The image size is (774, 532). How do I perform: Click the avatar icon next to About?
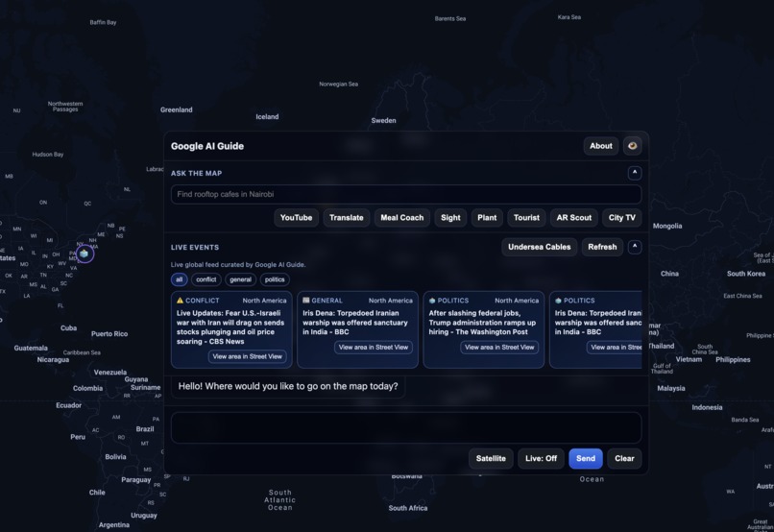click(632, 146)
